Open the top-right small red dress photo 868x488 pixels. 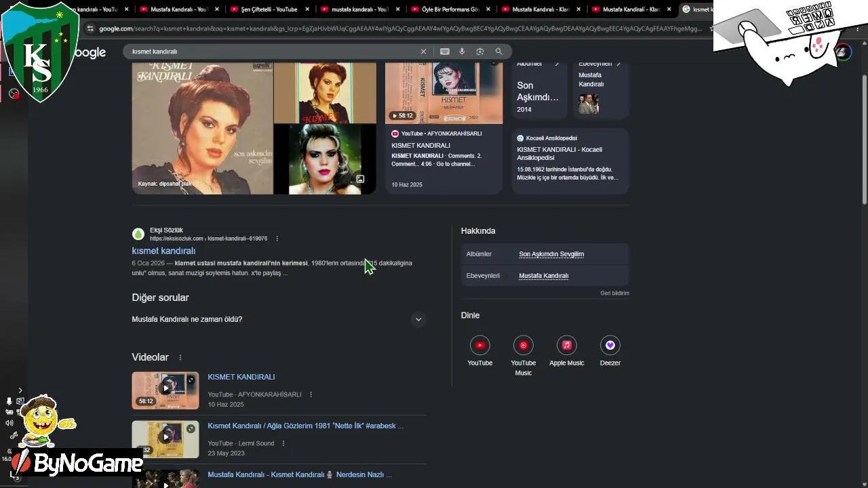click(x=325, y=93)
